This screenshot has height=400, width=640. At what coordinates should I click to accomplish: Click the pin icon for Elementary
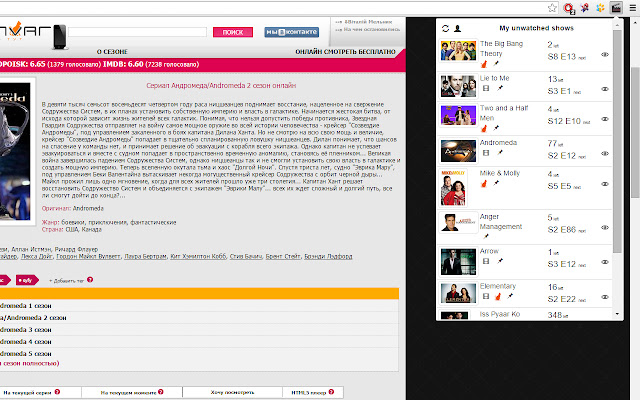tap(510, 296)
